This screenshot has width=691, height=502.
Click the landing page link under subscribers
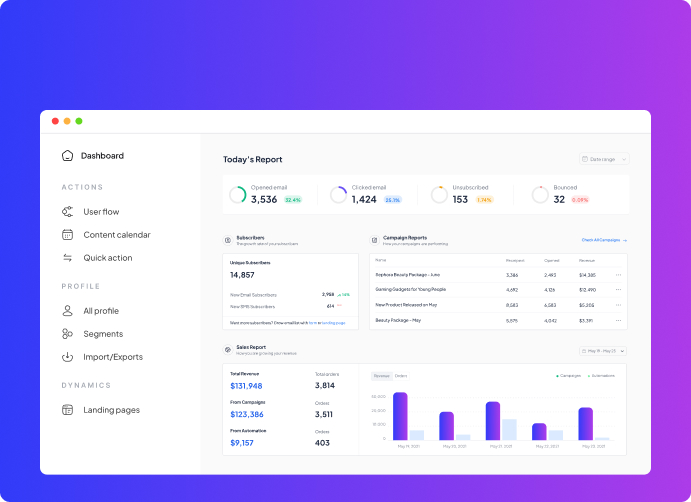click(x=333, y=323)
